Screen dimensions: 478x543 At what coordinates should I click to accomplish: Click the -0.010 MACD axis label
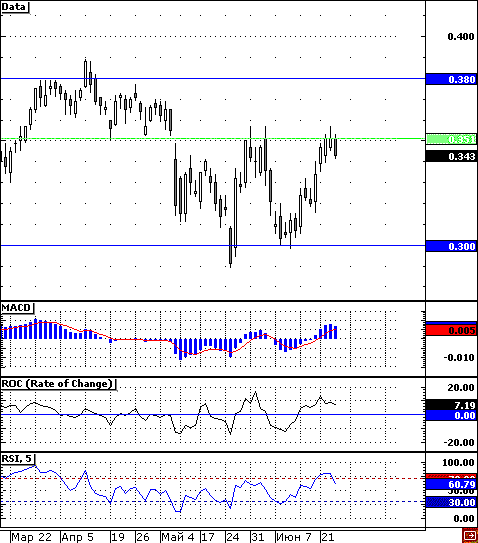[x=459, y=357]
